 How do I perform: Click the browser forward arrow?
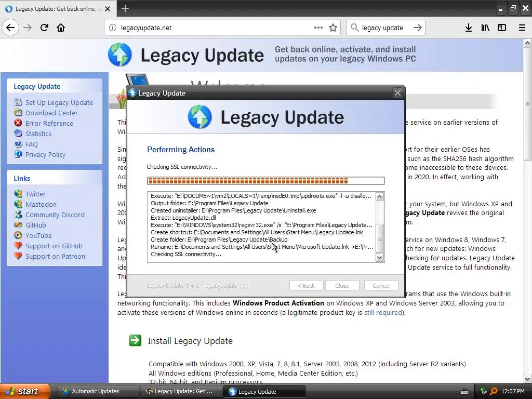click(28, 28)
